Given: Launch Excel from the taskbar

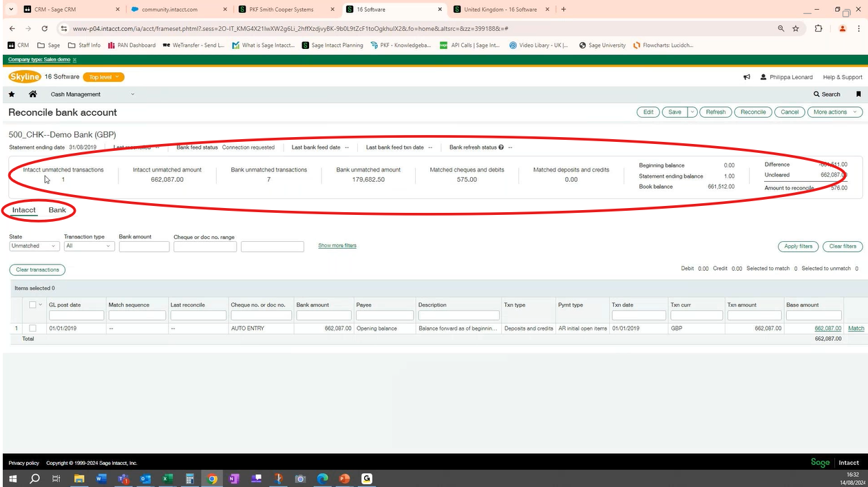Looking at the screenshot, I should 167,479.
